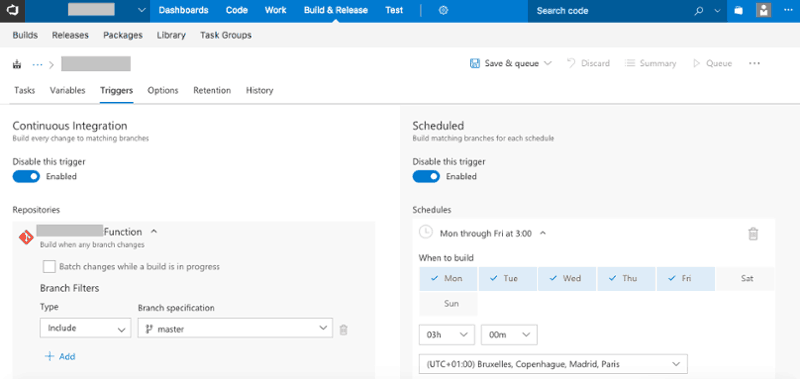Deselect Thu in When to build
The height and width of the screenshot is (379, 800).
(626, 279)
